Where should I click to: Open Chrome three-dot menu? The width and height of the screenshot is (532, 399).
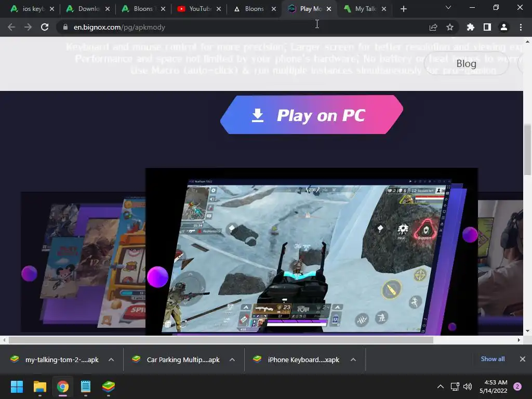[521, 27]
